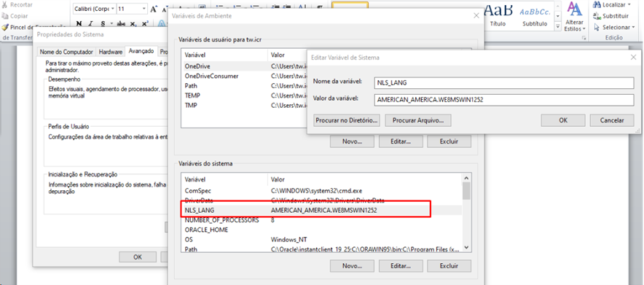Close Editar Variável de Sistema dialog
This screenshot has height=285, width=644.
pos(633,58)
